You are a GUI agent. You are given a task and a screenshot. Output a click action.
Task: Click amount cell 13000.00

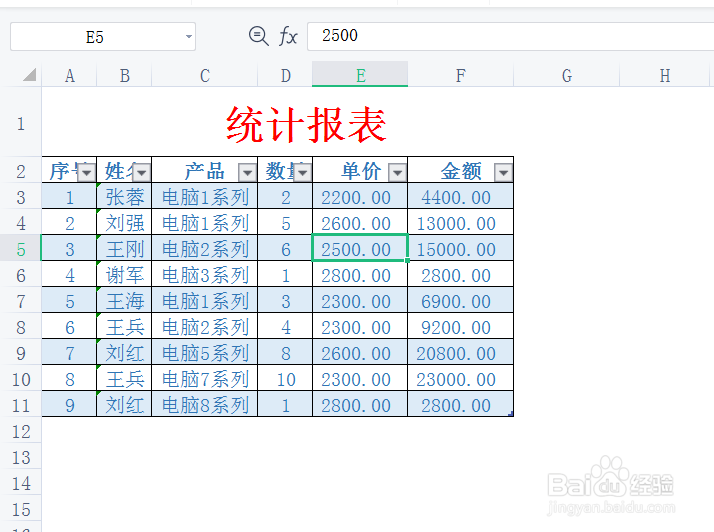pos(460,223)
